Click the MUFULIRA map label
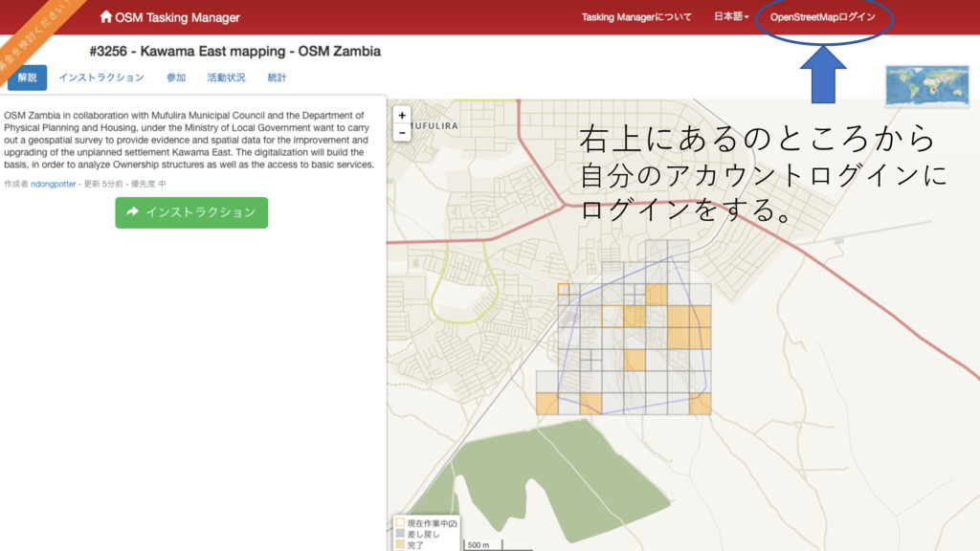980x551 pixels. point(435,125)
